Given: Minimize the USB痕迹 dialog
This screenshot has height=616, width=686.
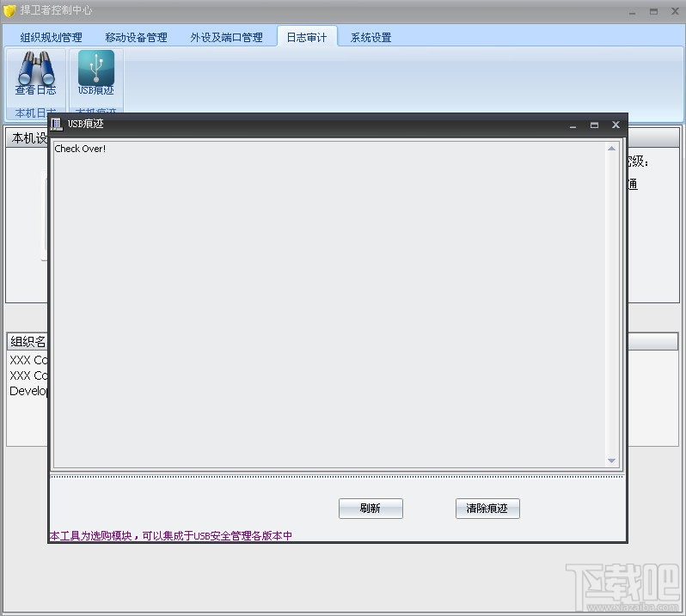Looking at the screenshot, I should [x=573, y=126].
